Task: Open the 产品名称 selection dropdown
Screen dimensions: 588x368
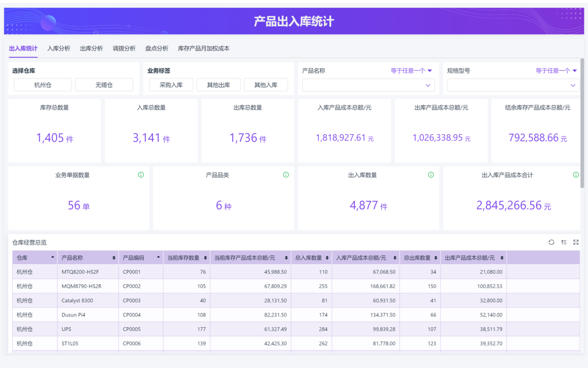Action: coord(368,85)
